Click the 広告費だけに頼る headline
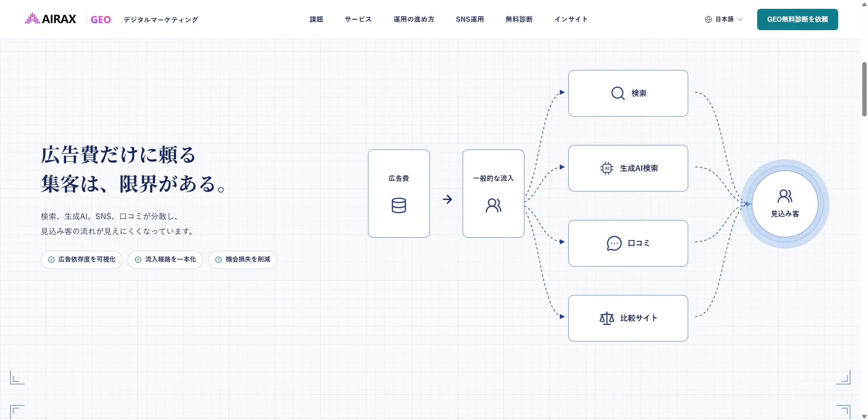The height and width of the screenshot is (420, 868). click(118, 155)
